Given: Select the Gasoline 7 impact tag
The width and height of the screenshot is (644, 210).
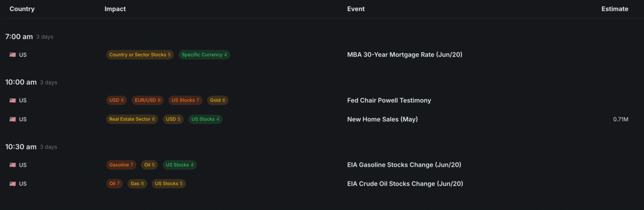Looking at the screenshot, I should 121,165.
